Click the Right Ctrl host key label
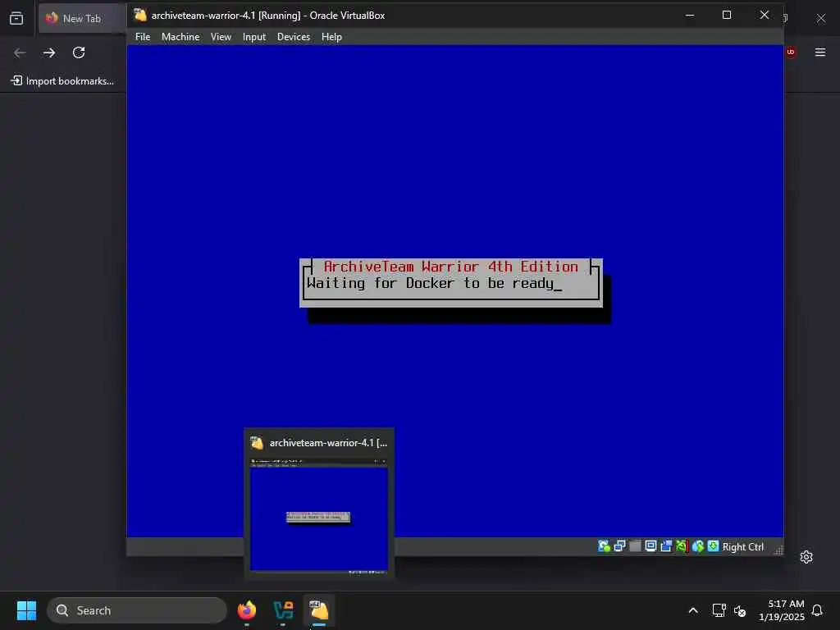The image size is (840, 630). point(743,547)
